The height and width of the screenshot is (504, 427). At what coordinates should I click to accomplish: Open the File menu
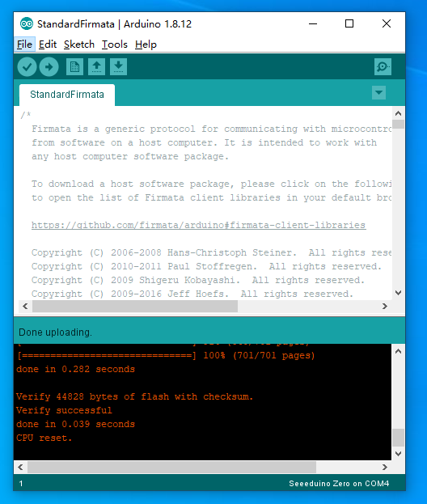[x=24, y=44]
